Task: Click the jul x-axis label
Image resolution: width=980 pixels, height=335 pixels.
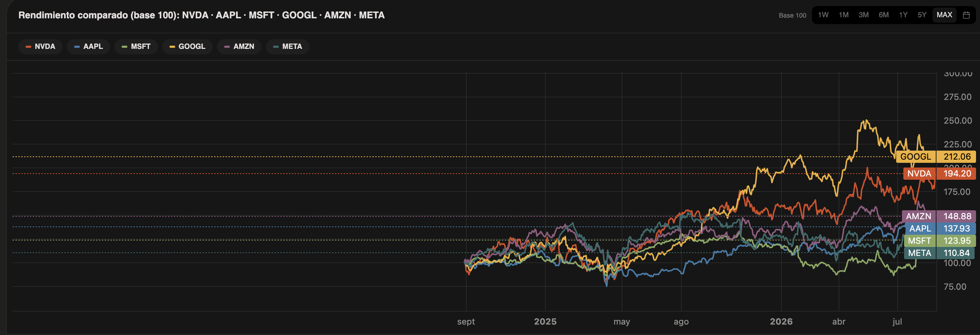Action: [x=897, y=322]
